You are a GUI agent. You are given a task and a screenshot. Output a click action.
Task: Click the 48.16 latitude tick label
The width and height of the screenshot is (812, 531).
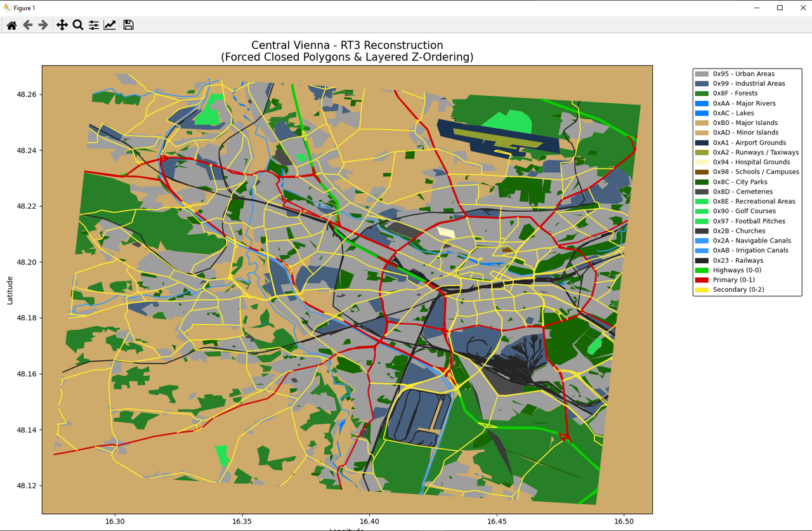point(27,374)
